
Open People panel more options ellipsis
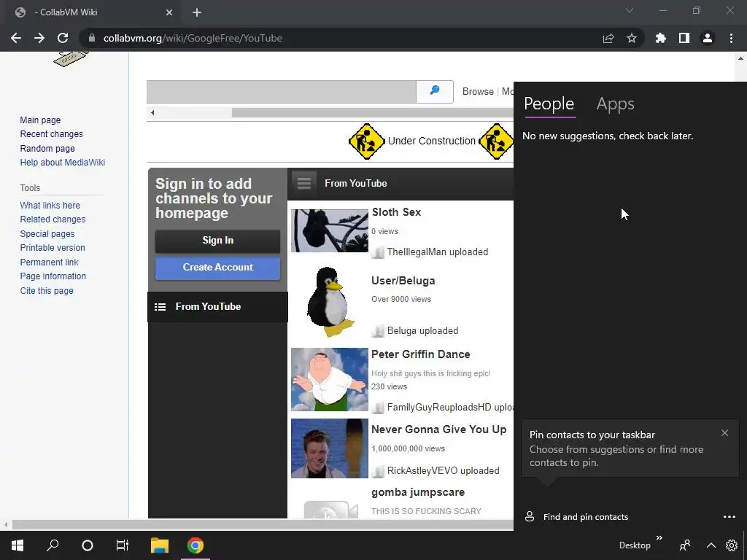click(729, 517)
